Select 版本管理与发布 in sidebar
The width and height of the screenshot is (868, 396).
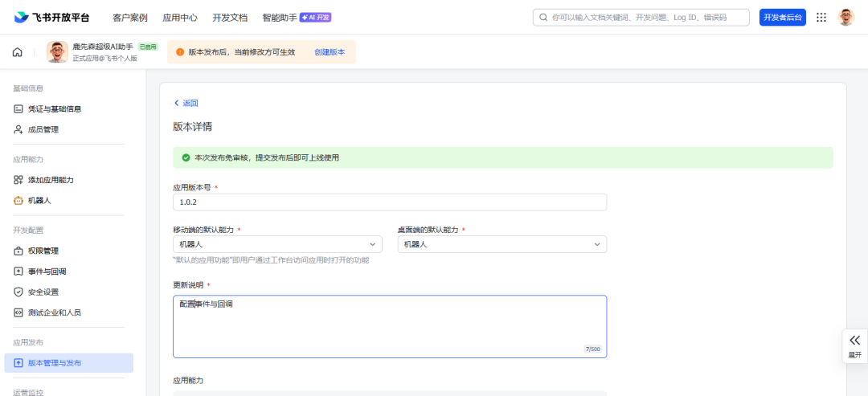coord(68,363)
